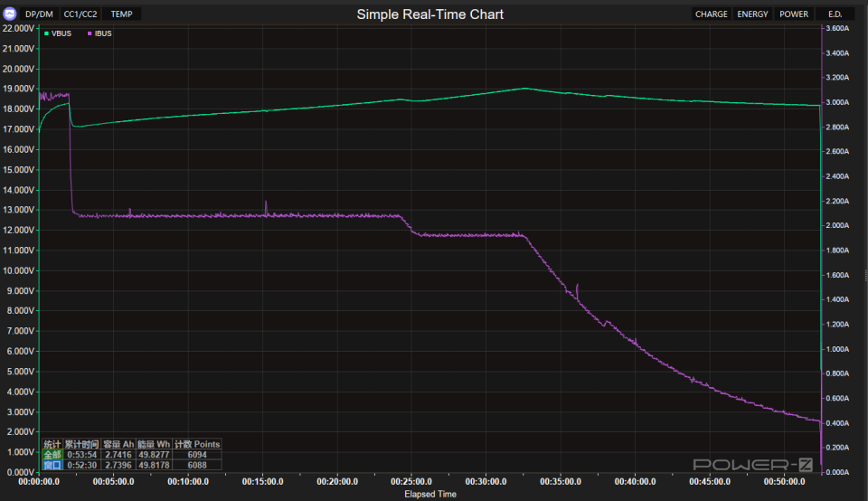Open the DP/DM chart tab
The width and height of the screenshot is (868, 501).
coord(39,14)
